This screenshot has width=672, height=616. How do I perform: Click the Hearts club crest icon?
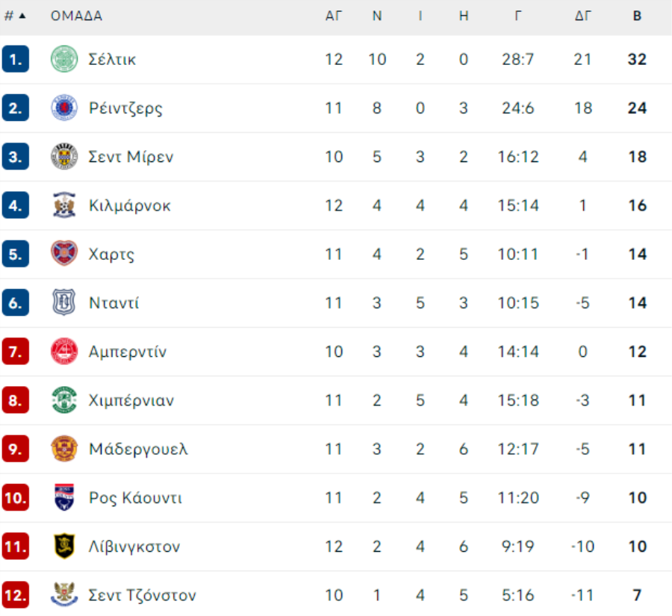tap(64, 254)
